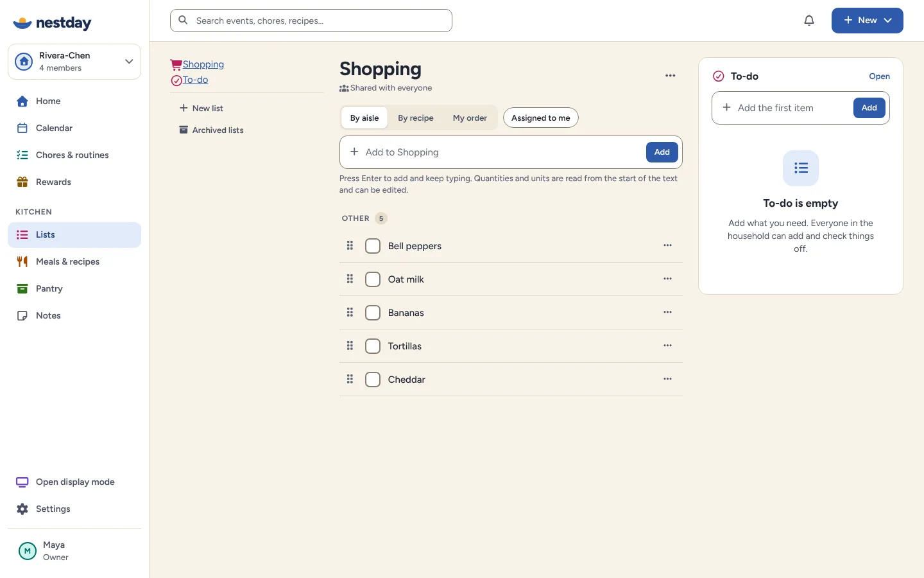The width and height of the screenshot is (924, 578).
Task: Open more options for Cheddar
Action: click(x=668, y=379)
